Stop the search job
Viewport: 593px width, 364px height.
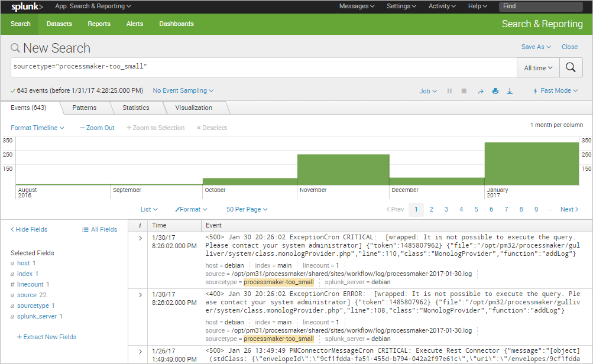point(464,91)
